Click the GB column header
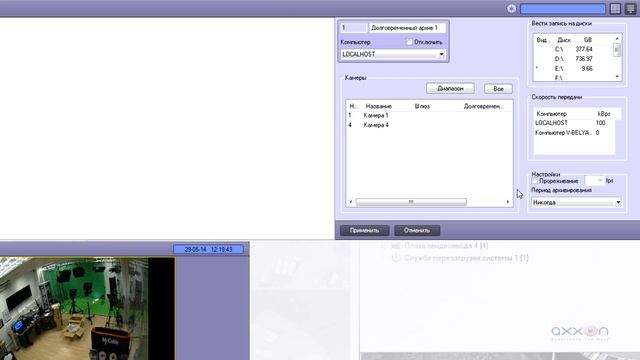The image size is (640, 360). click(x=587, y=40)
